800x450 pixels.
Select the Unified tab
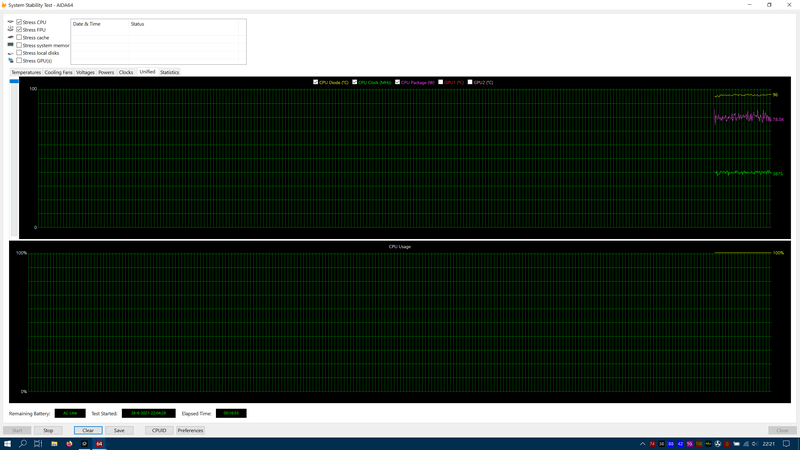pyautogui.click(x=147, y=72)
